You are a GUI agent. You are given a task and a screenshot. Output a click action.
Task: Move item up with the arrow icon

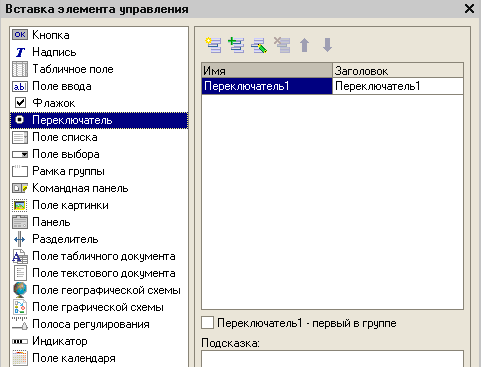304,45
